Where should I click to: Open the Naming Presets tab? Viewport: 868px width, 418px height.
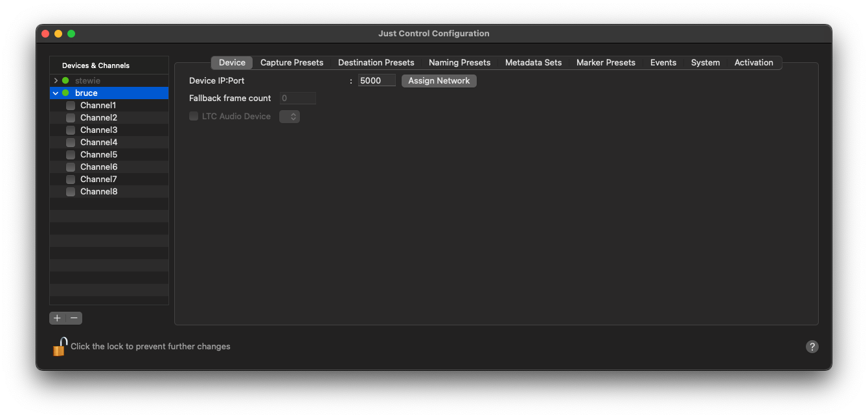point(459,63)
